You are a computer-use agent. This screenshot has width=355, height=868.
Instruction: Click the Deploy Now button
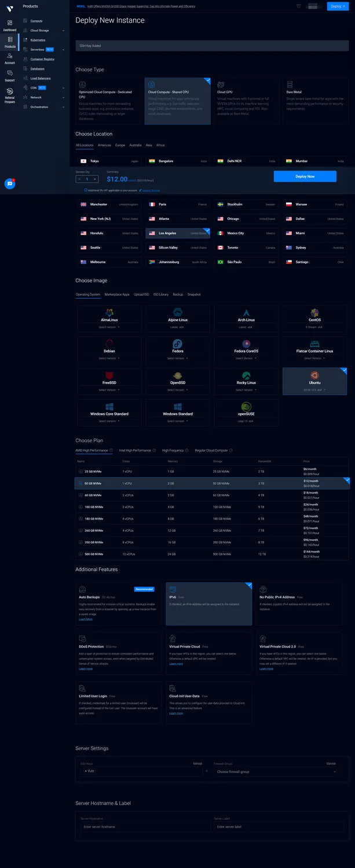pyautogui.click(x=305, y=176)
